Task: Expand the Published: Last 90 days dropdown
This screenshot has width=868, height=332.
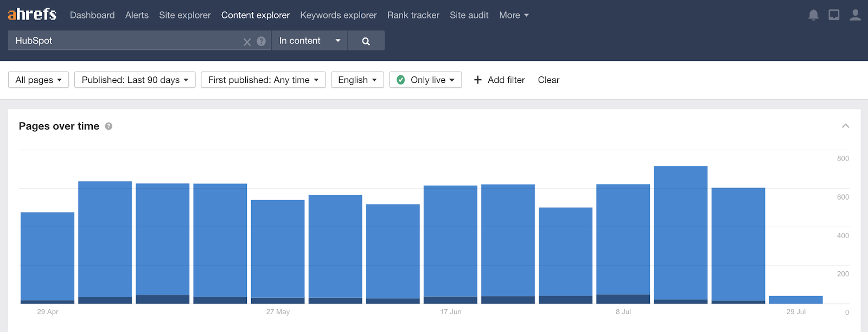Action: pyautogui.click(x=135, y=80)
